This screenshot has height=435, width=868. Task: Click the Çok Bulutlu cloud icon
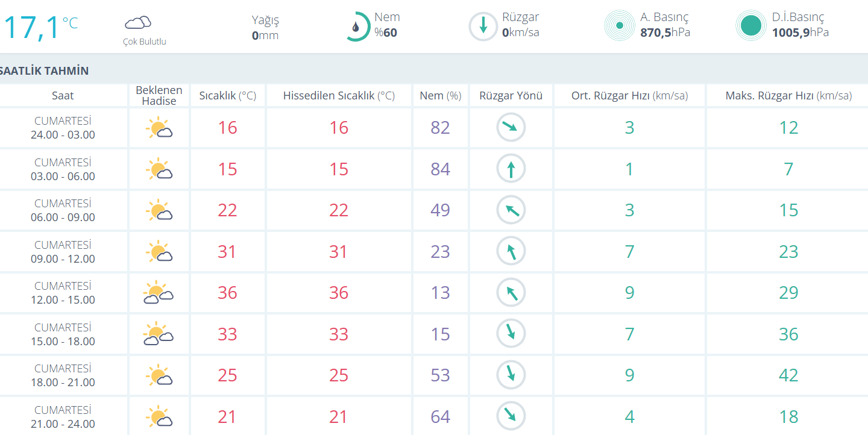point(137,23)
